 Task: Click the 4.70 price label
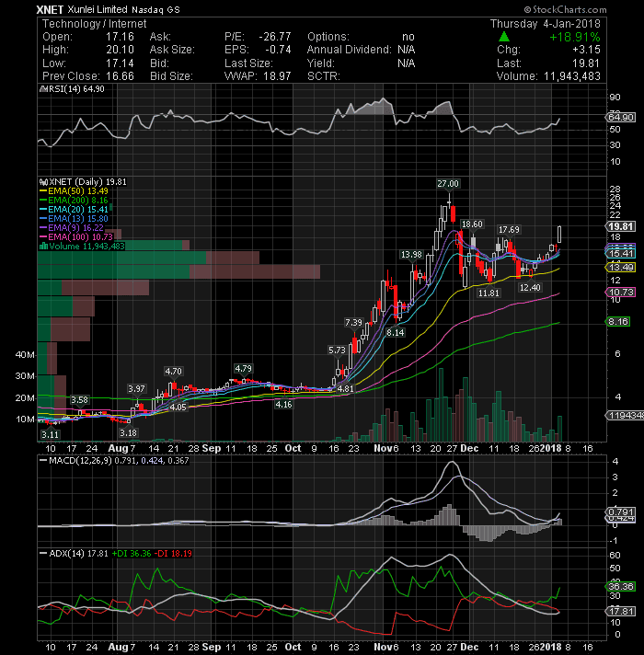(x=173, y=371)
